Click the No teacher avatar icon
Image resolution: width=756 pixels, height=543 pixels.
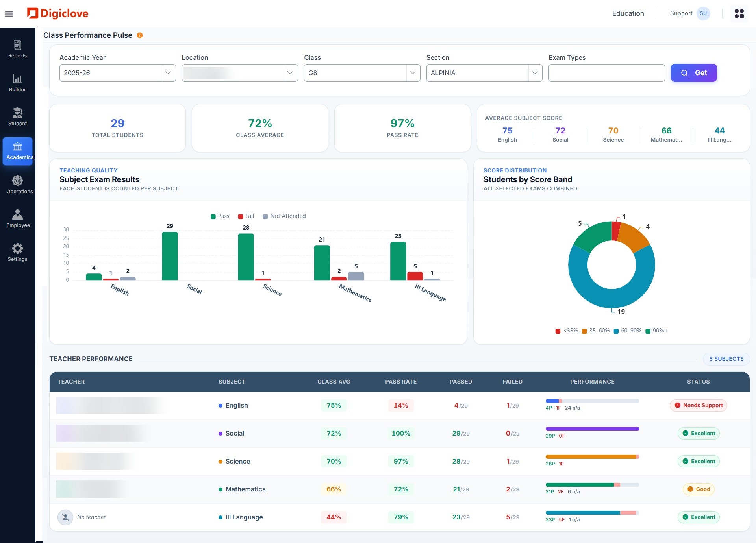(65, 517)
